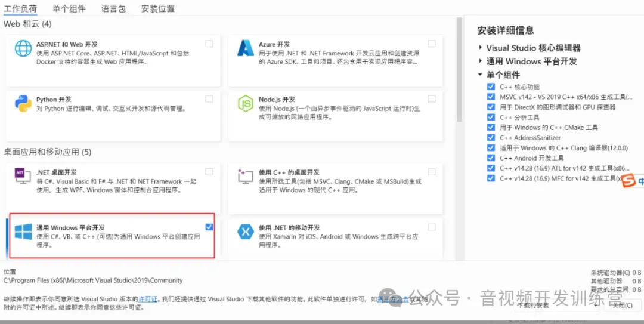The image size is (644, 324).
Task: Collapse the 单个组件 section in install details
Action: click(480, 75)
